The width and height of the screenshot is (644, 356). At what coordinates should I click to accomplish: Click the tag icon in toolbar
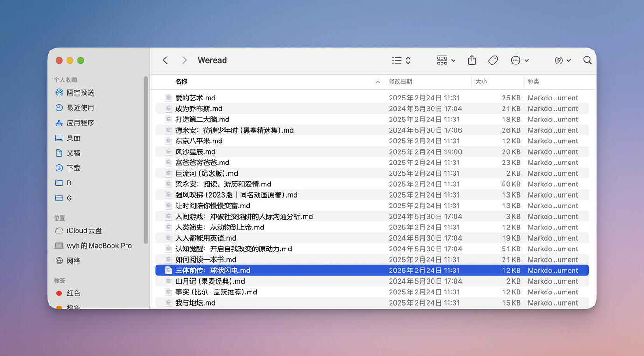493,60
